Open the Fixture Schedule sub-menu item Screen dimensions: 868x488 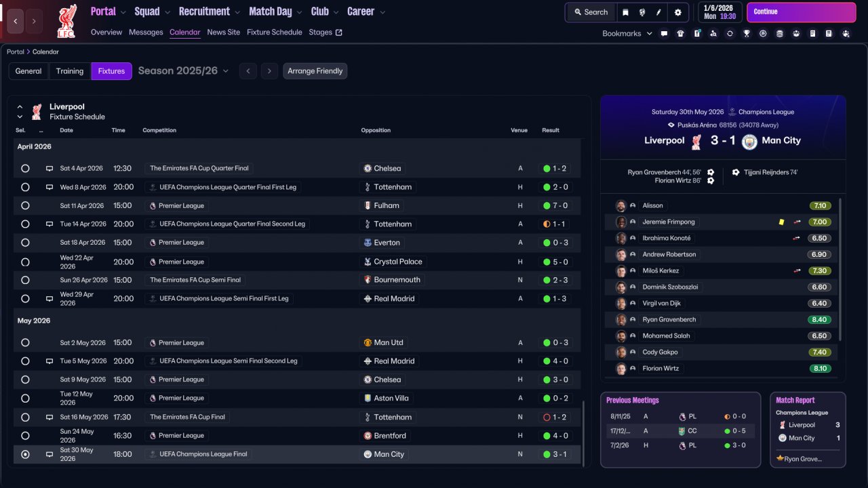pos(274,33)
